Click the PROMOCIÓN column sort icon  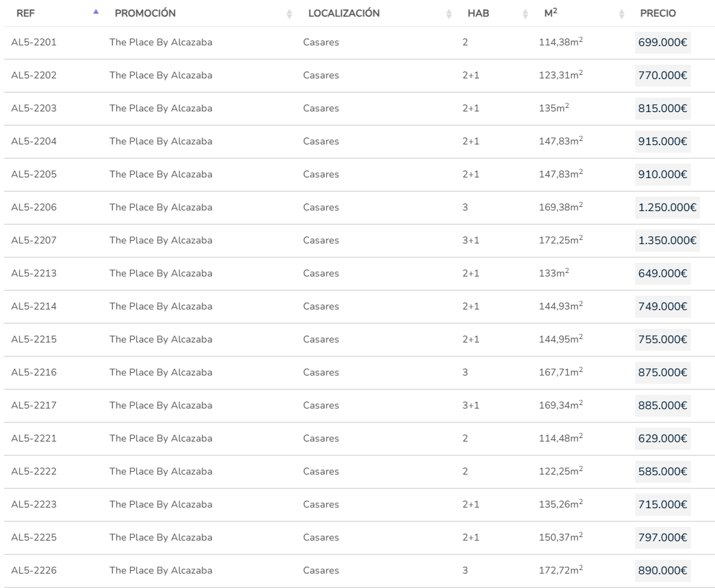290,14
